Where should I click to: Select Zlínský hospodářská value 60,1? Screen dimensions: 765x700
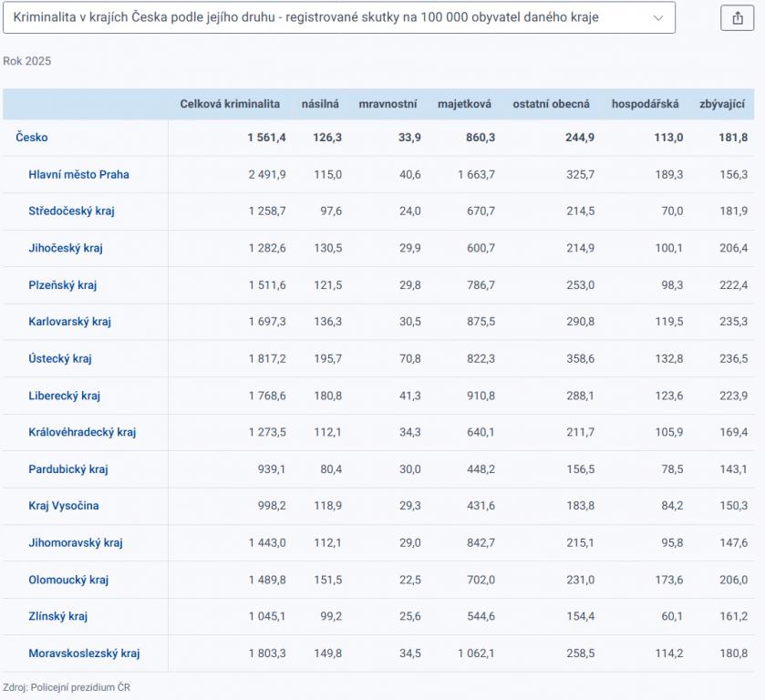(672, 616)
